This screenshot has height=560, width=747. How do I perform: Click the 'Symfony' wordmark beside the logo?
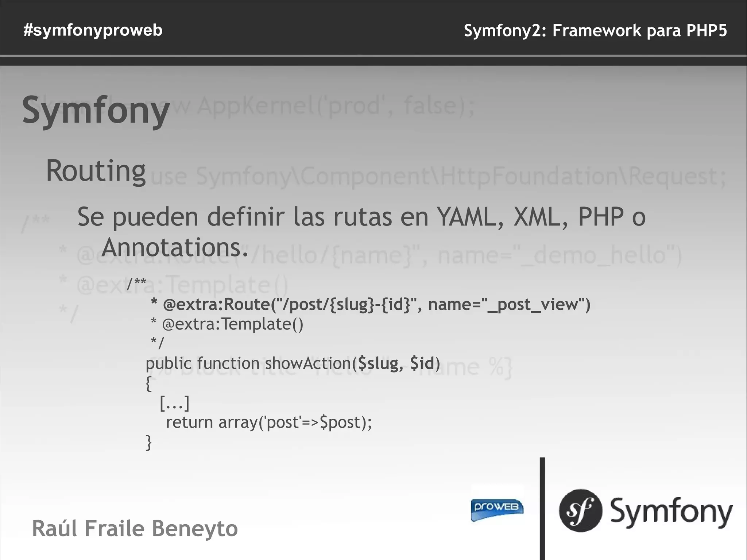pyautogui.click(x=671, y=512)
